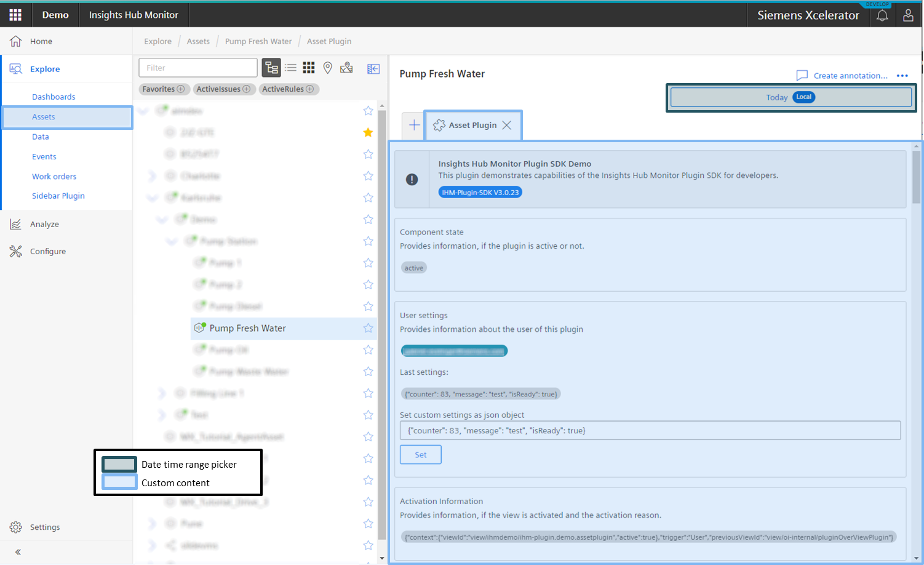
Task: Click the activation context JSON chip
Action: click(648, 537)
